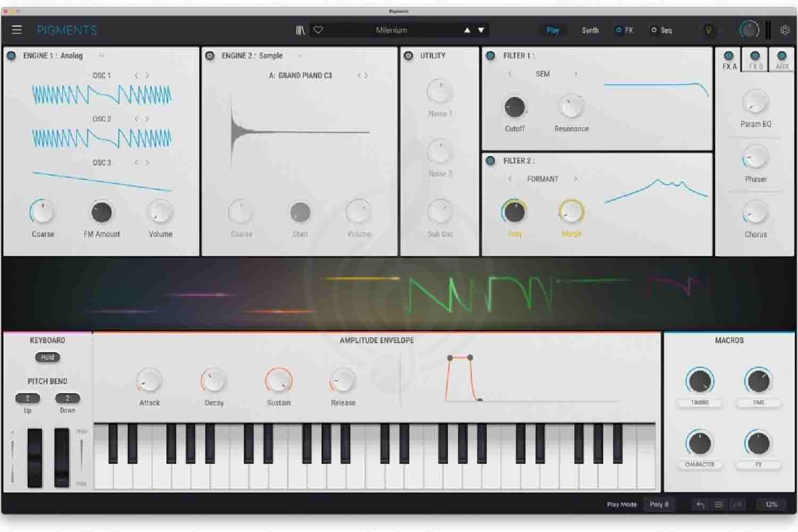This screenshot has width=798, height=532.
Task: Select next OSC 2 waveform
Action: coord(147,119)
